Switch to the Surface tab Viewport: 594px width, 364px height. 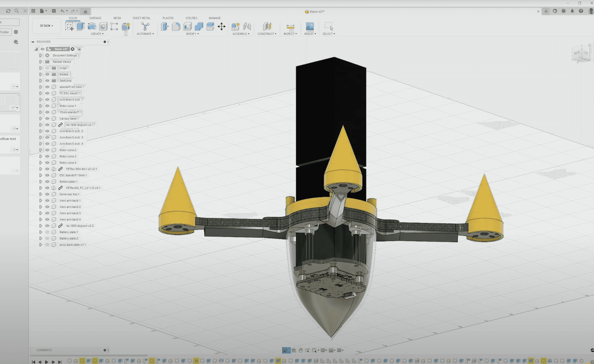click(x=95, y=18)
